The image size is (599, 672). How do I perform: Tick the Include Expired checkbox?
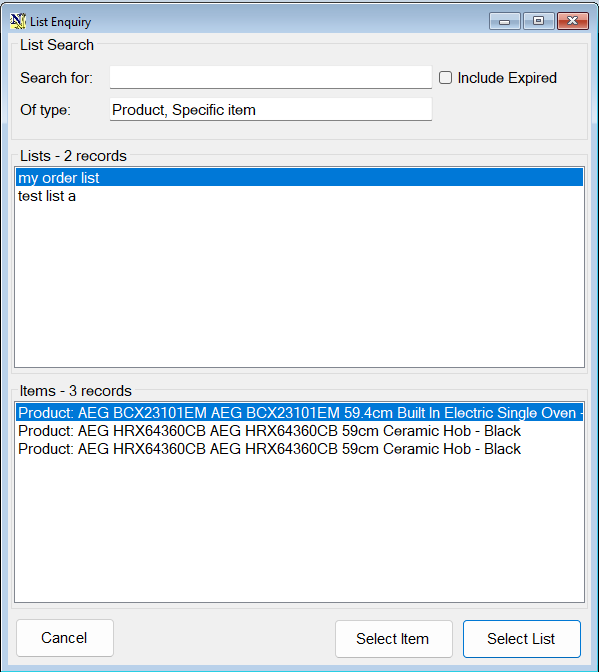tap(445, 78)
